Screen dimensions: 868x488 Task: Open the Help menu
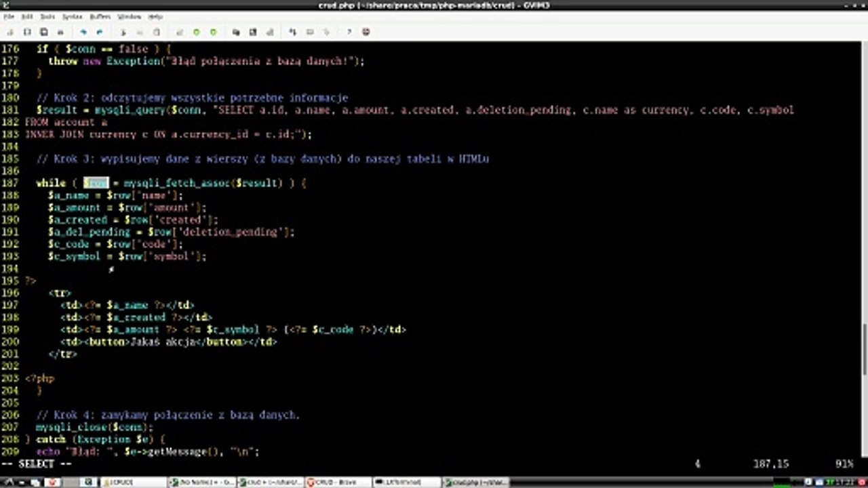pos(155,16)
